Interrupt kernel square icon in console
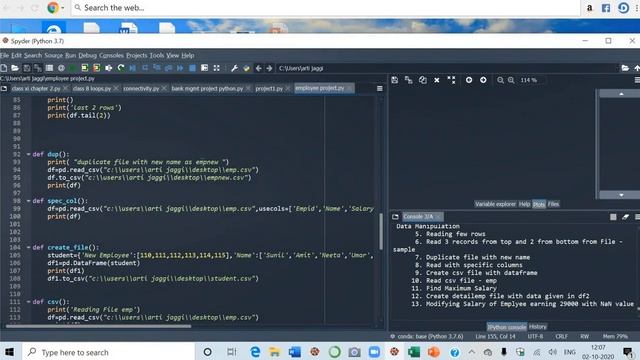 point(613,217)
